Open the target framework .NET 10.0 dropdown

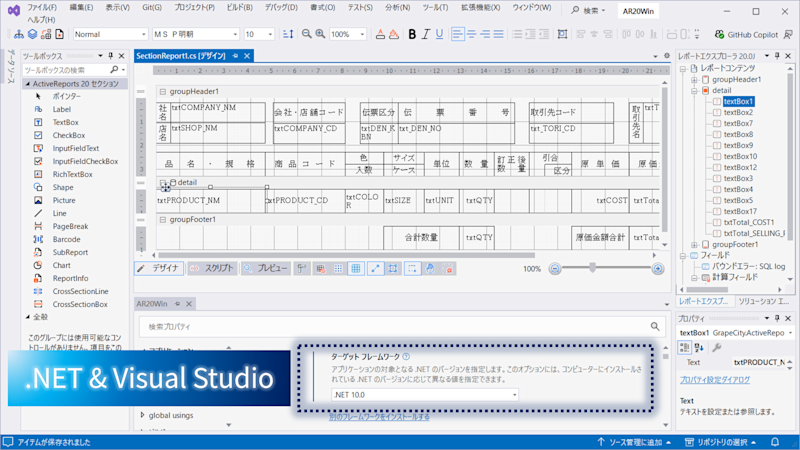coord(424,394)
